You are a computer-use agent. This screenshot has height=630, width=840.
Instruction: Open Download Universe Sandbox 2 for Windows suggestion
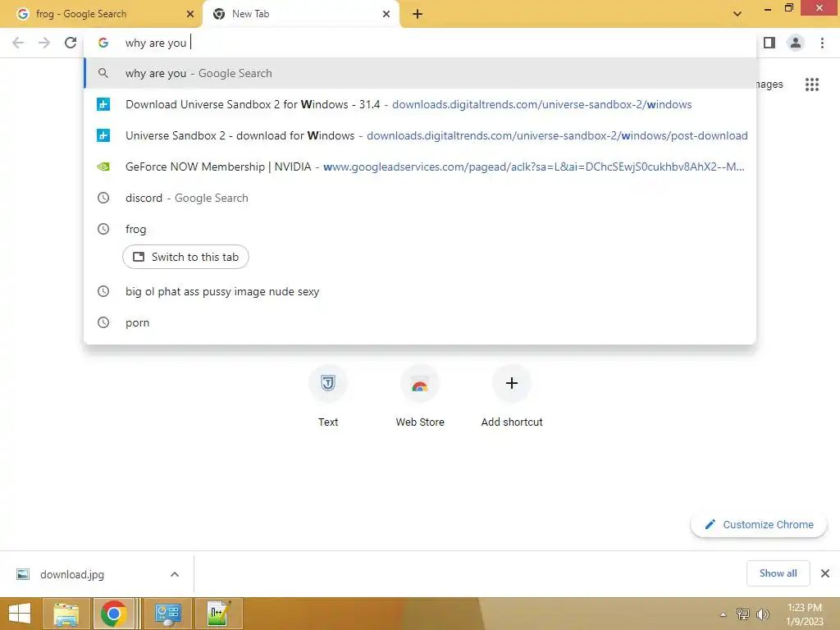420,104
